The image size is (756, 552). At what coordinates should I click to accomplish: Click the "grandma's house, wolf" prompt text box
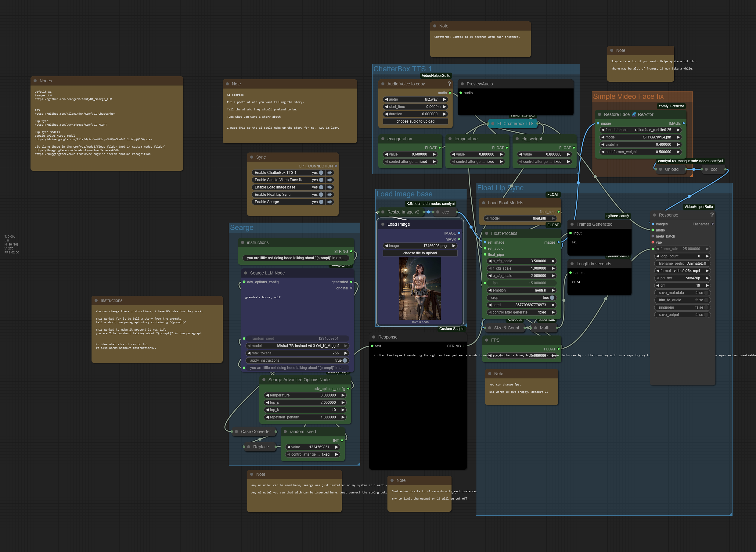297,314
